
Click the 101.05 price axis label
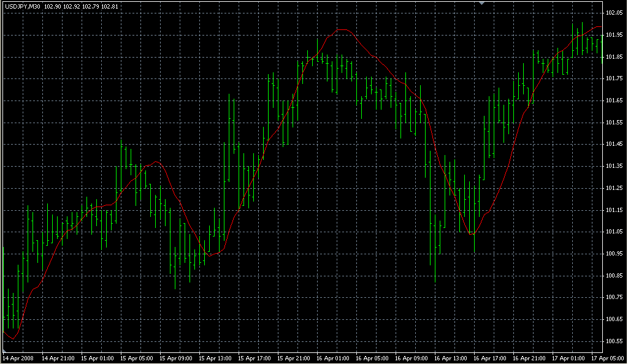click(x=614, y=232)
